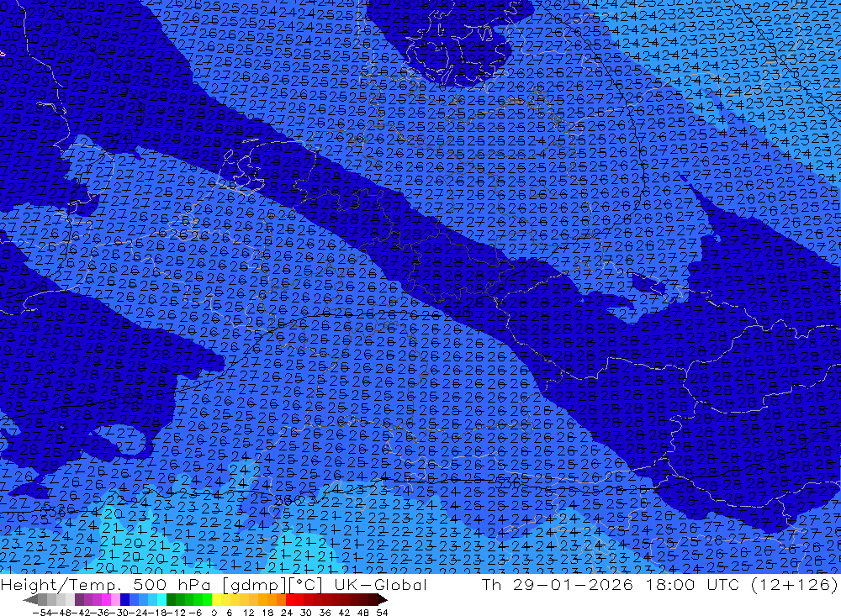Click the '36' legend label
841x616 pixels.
(325, 613)
